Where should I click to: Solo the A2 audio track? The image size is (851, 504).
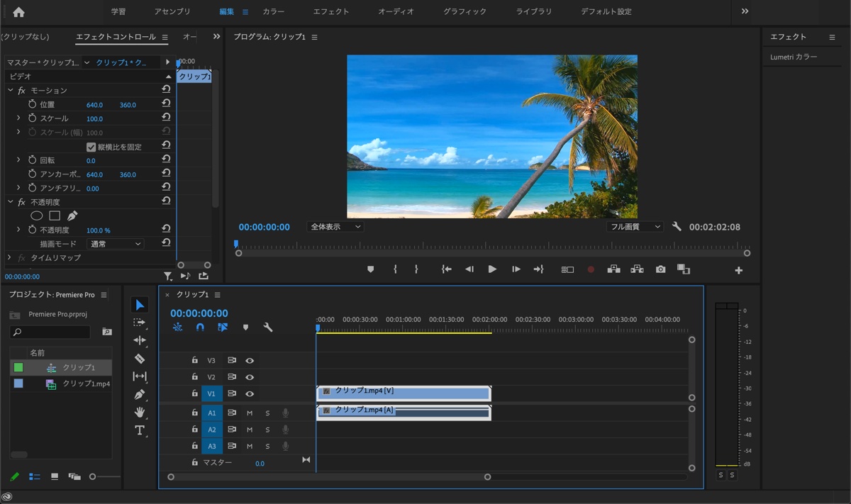(x=267, y=430)
